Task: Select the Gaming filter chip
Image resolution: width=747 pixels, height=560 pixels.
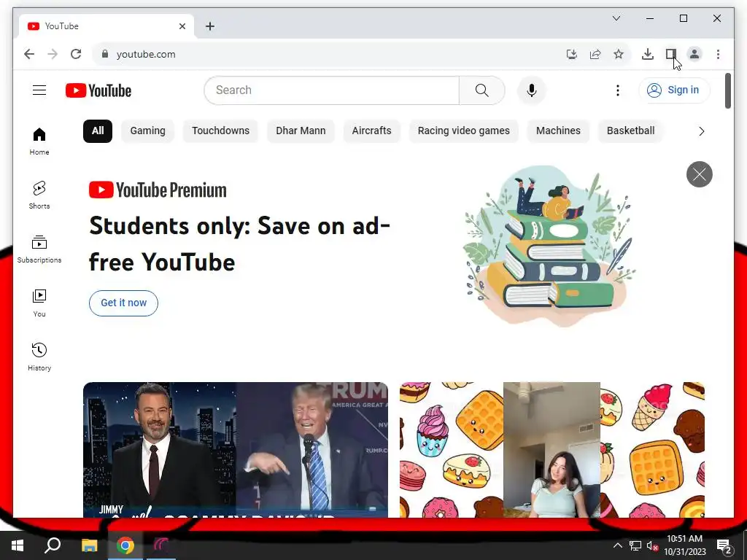Action: [x=147, y=131]
